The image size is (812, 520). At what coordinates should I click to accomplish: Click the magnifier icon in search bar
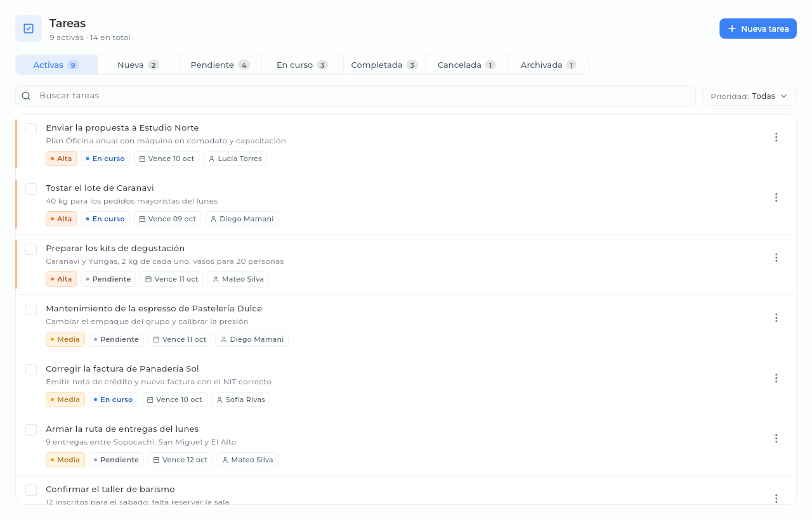pos(26,96)
